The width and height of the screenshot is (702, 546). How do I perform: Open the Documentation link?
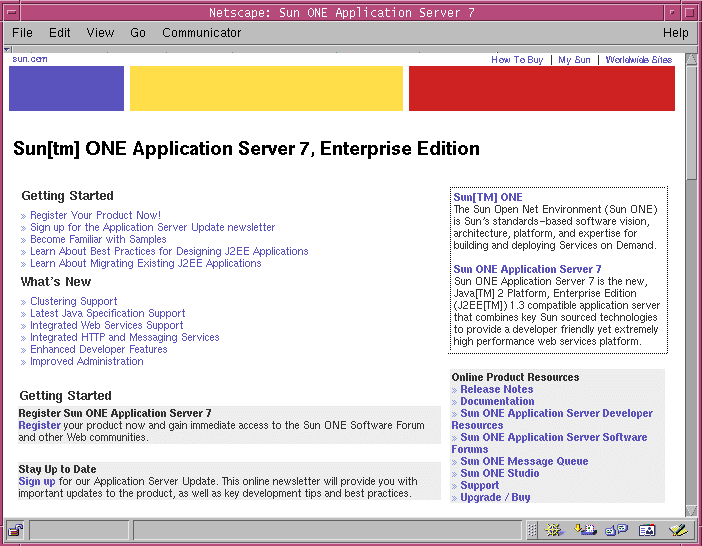click(x=497, y=401)
